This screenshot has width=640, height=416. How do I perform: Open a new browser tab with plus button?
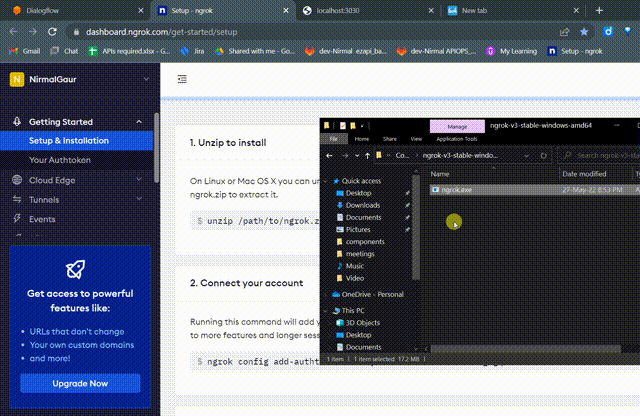(x=599, y=11)
